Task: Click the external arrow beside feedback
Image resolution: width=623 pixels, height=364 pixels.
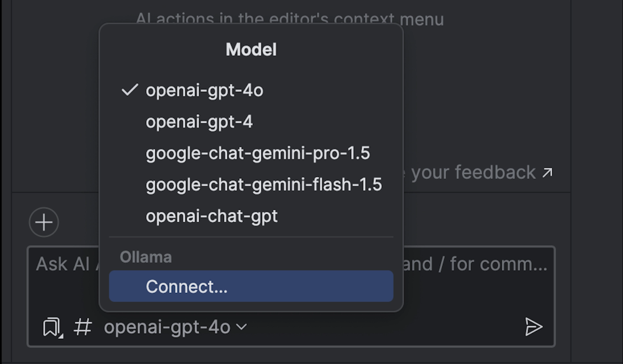Action: (x=547, y=172)
